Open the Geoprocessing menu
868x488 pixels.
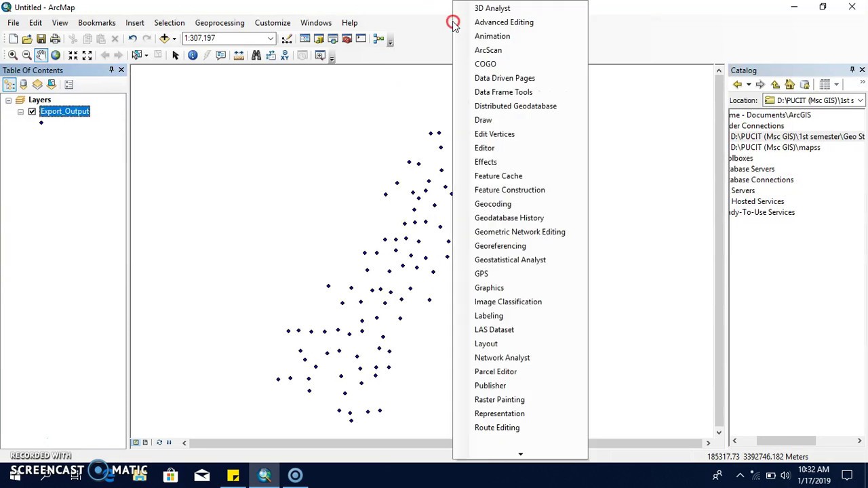click(220, 22)
